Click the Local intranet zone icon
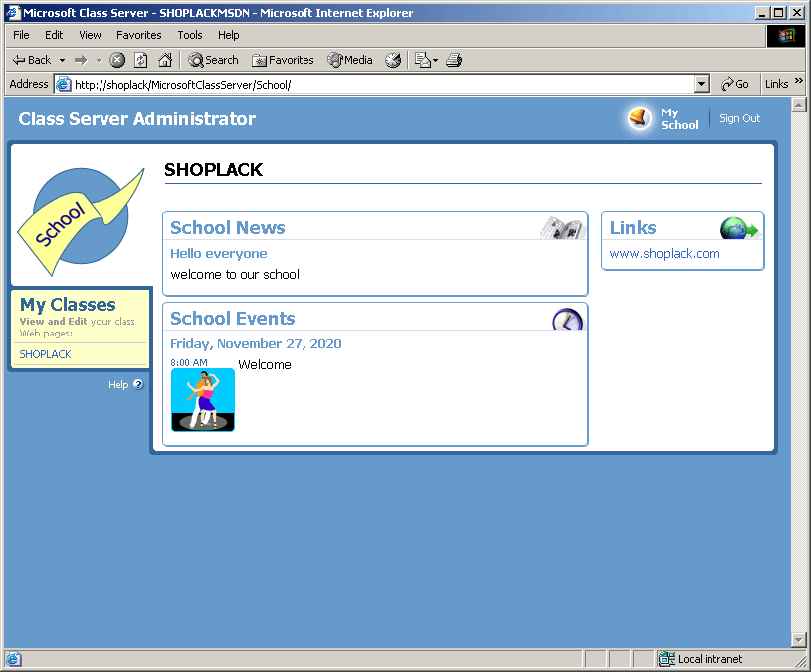Screen dimensions: 811x672 666,658
